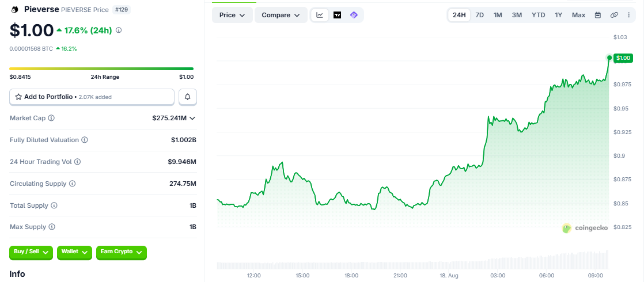
Task: Click the $9.946M trading volume value
Action: tap(182, 162)
